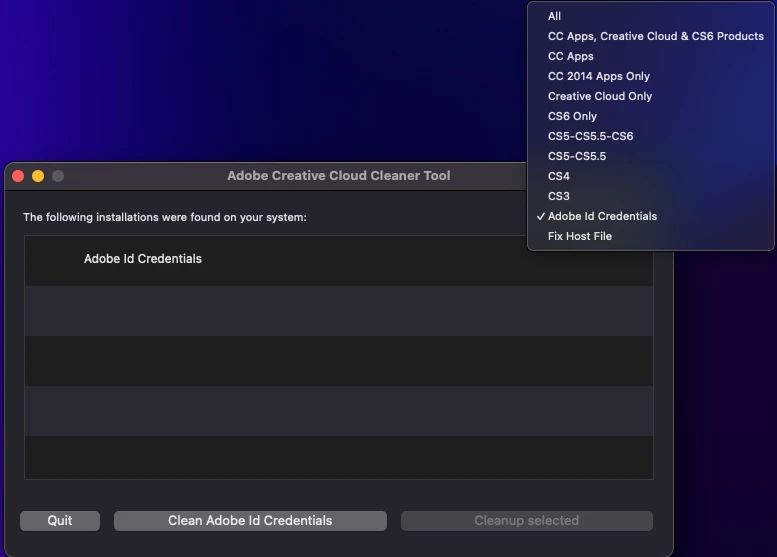Pick CC 2014 Apps Only
The width and height of the screenshot is (777, 557).
[651, 76]
